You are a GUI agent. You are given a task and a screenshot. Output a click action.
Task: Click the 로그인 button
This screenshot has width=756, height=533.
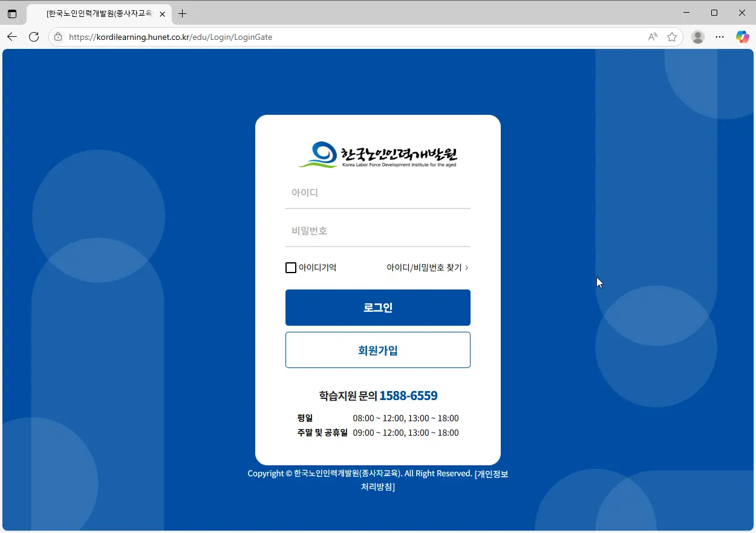[377, 308]
